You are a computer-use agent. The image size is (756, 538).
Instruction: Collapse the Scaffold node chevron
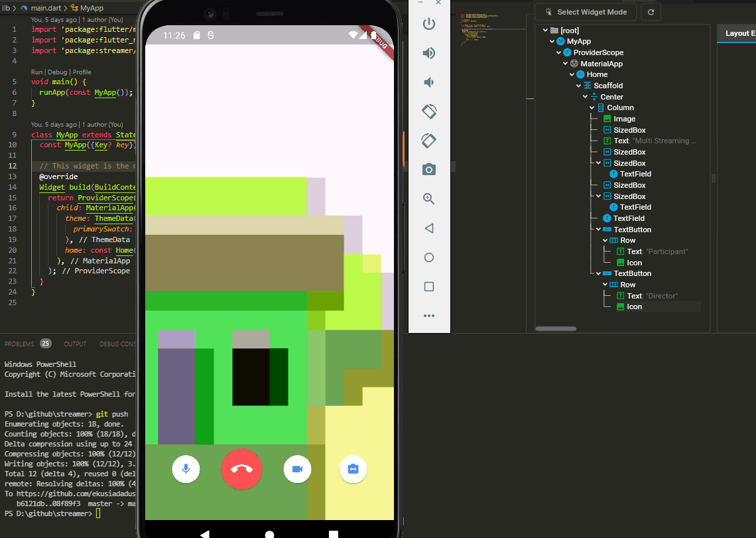point(578,86)
